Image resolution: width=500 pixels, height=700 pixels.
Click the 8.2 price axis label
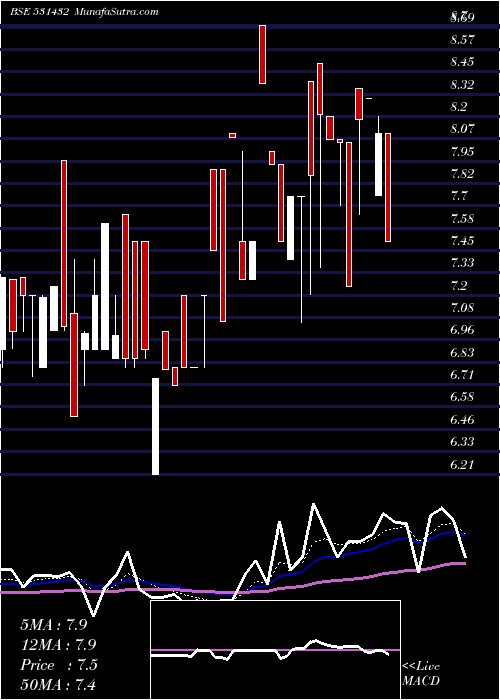pos(459,107)
